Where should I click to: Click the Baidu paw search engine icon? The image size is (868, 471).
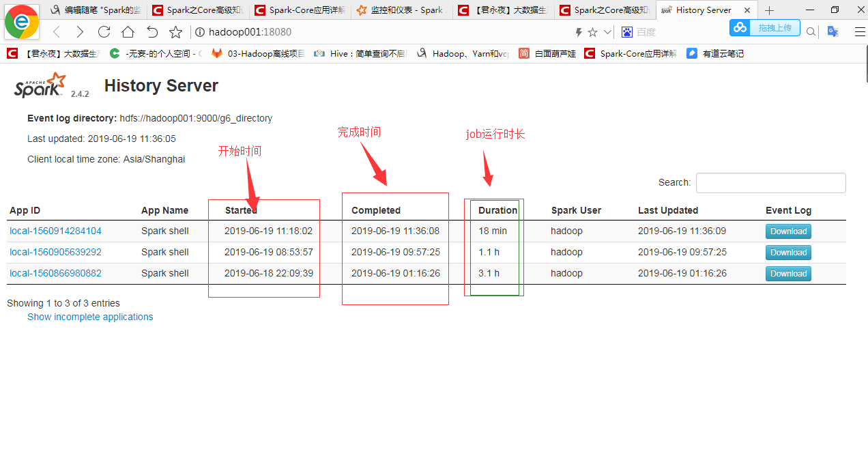coord(627,32)
